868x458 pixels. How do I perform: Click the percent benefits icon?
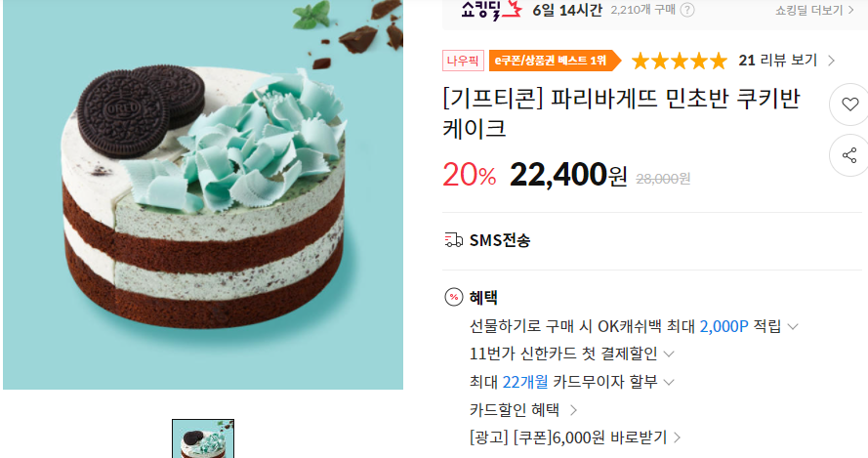(x=454, y=297)
